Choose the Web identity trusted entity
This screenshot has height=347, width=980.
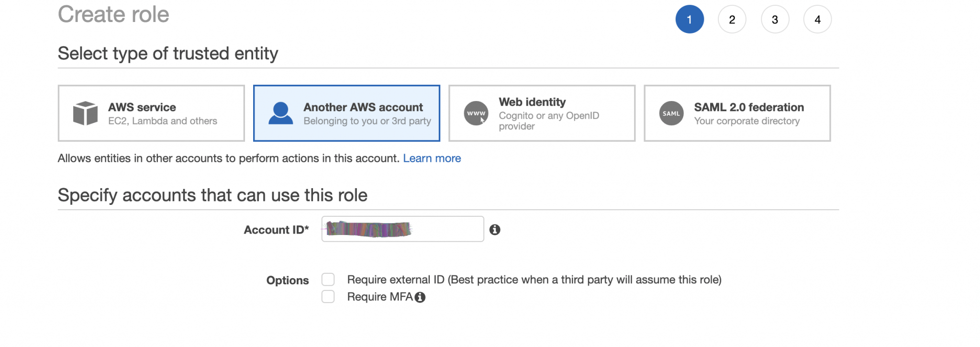[x=541, y=113]
